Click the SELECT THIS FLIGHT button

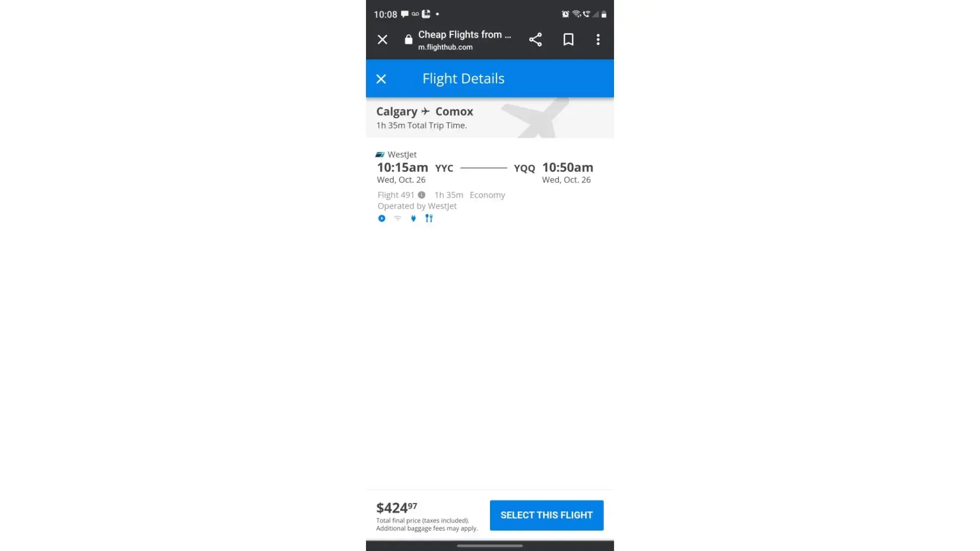pos(547,515)
